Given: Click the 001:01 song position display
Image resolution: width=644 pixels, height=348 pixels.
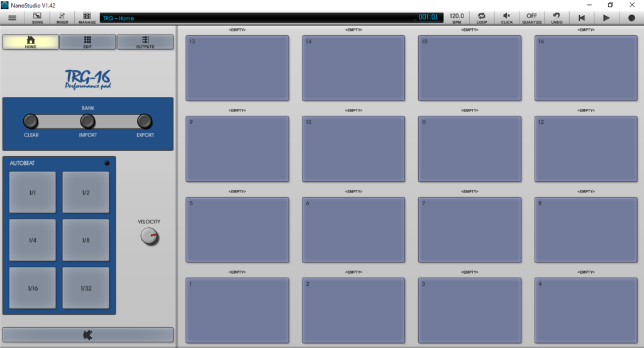Looking at the screenshot, I should [x=428, y=17].
